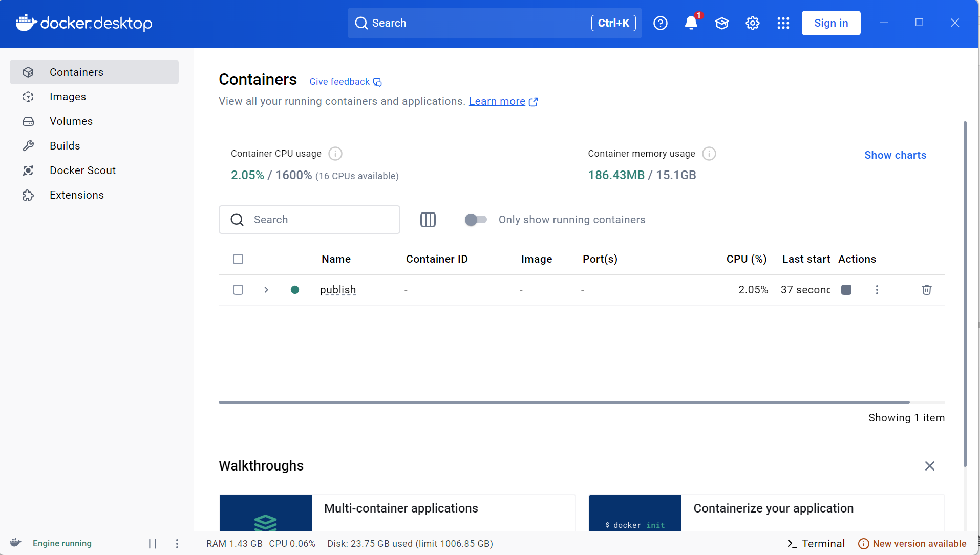
Task: Select the publish container checkbox
Action: tap(238, 290)
